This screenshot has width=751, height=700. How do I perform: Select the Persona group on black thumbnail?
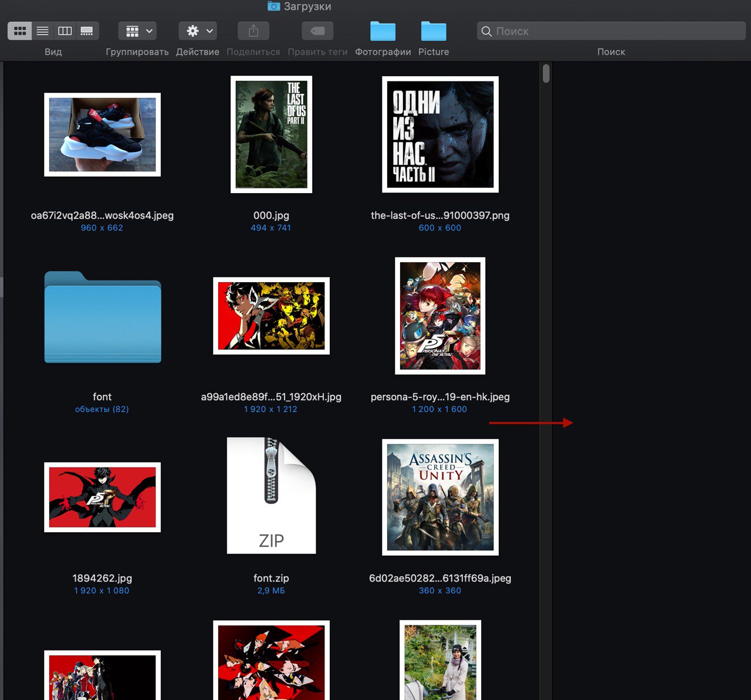(x=102, y=675)
